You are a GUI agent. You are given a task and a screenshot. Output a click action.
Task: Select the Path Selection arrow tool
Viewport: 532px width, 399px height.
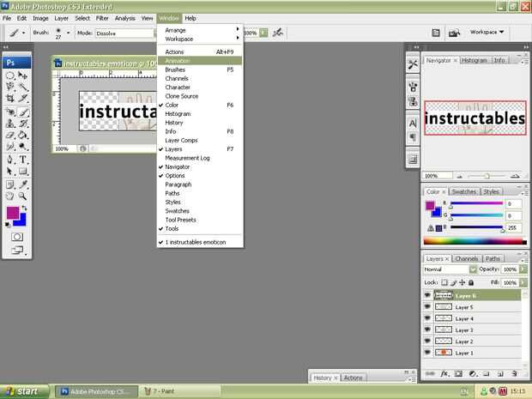(10, 172)
